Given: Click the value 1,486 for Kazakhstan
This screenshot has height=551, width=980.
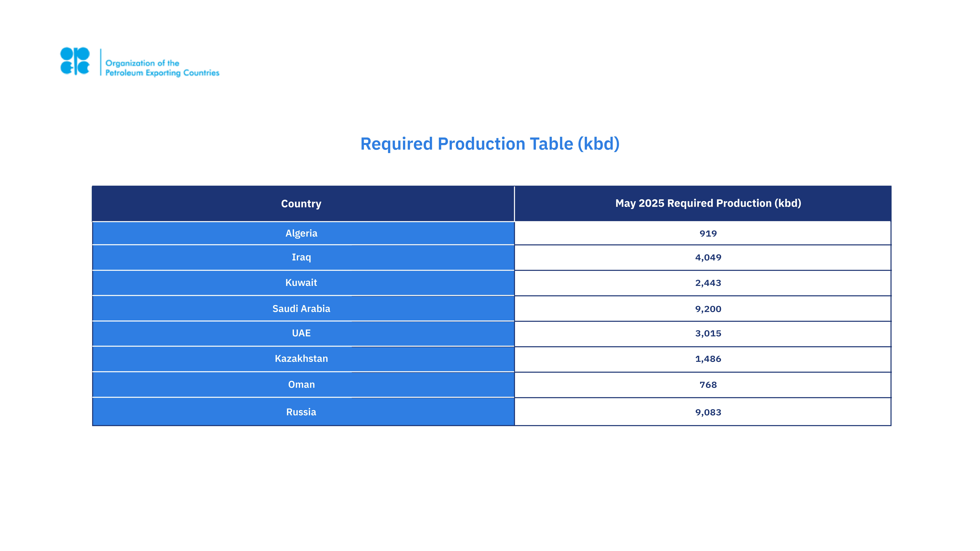Looking at the screenshot, I should pos(708,359).
